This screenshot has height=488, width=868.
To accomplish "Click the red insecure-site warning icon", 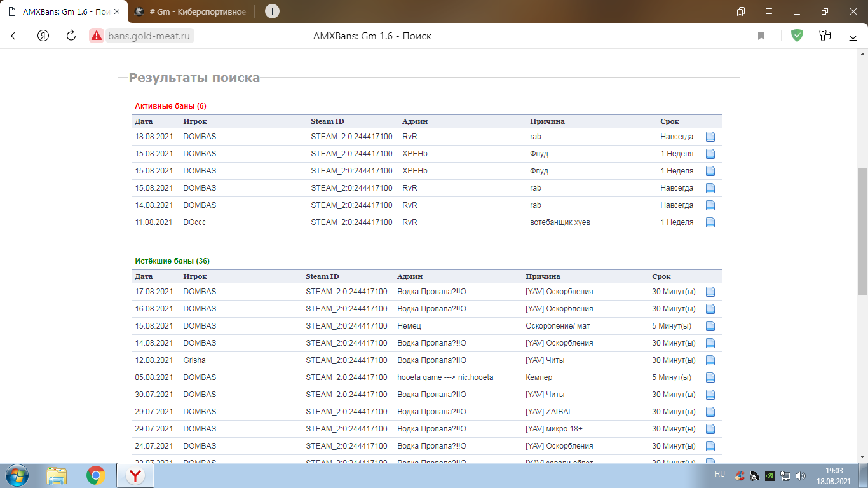I will 97,36.
